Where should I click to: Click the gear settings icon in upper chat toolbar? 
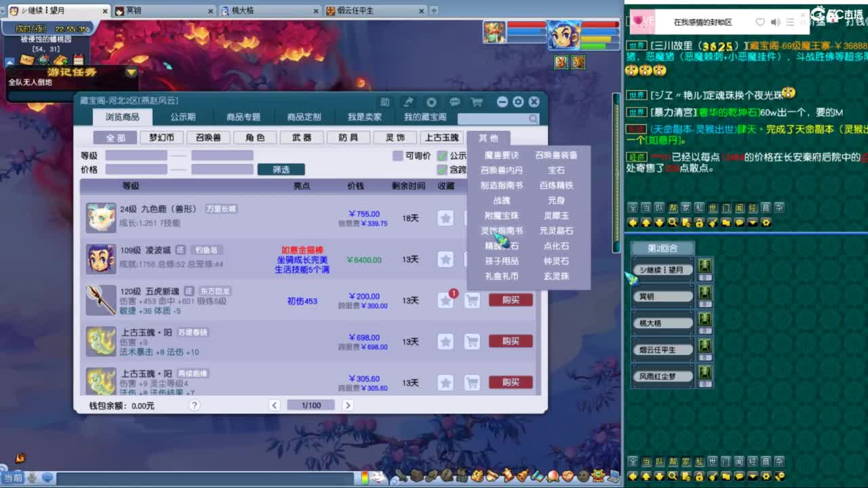(x=766, y=222)
